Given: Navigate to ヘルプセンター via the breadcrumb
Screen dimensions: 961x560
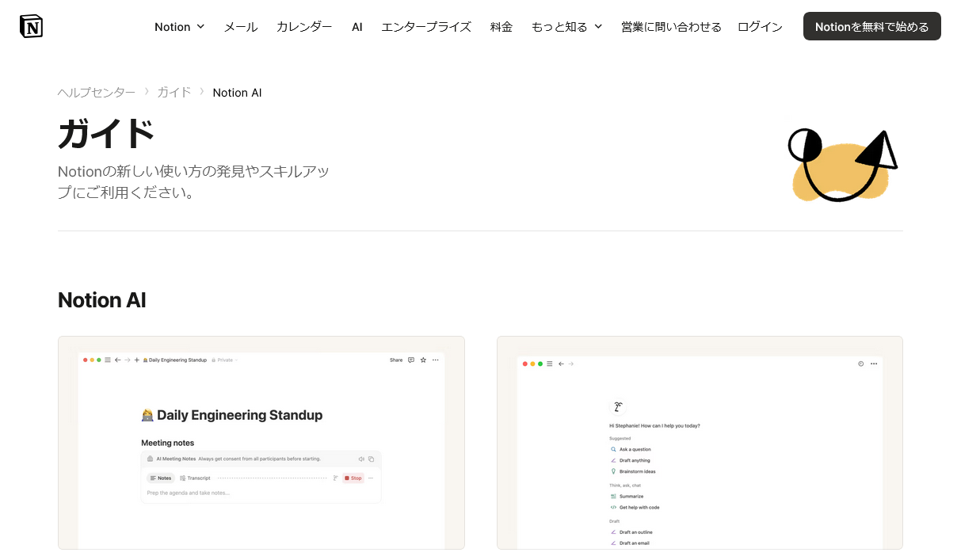Looking at the screenshot, I should (x=97, y=92).
